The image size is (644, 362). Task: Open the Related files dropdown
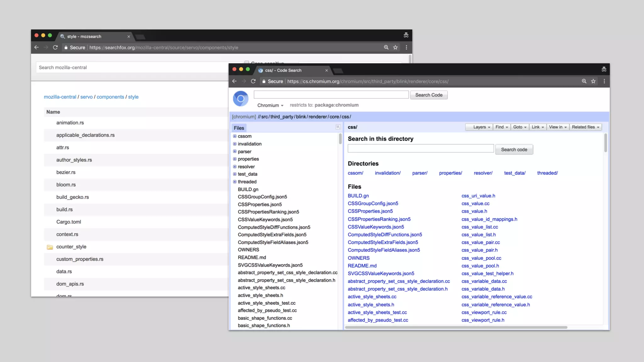pyautogui.click(x=586, y=127)
